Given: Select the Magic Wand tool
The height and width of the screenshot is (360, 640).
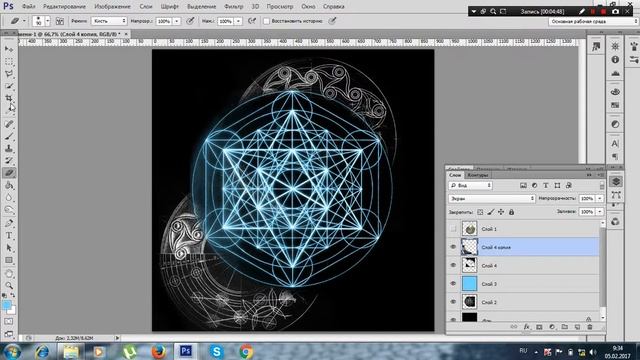Looking at the screenshot, I should tap(9, 86).
